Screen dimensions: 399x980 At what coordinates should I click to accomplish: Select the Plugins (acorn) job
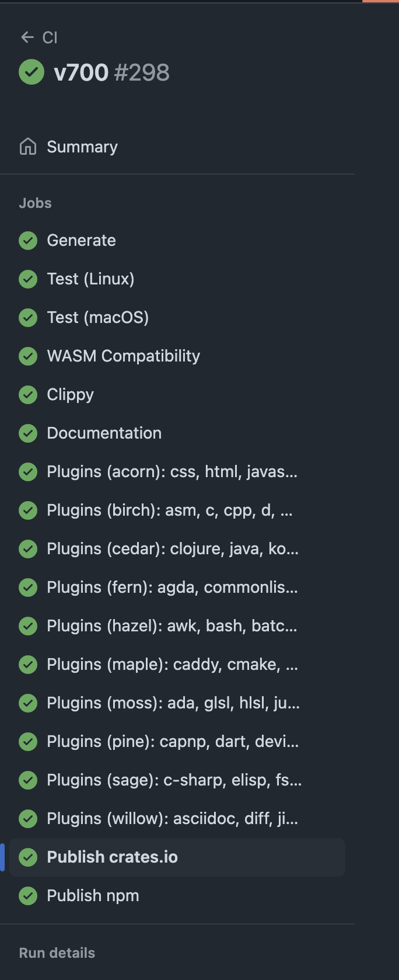click(172, 471)
